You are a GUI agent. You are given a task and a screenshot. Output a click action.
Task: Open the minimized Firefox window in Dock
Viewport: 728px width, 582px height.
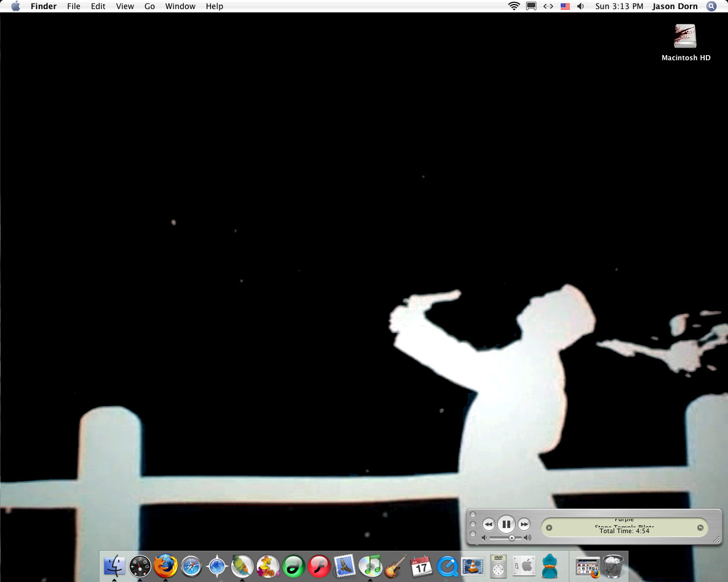(x=588, y=567)
